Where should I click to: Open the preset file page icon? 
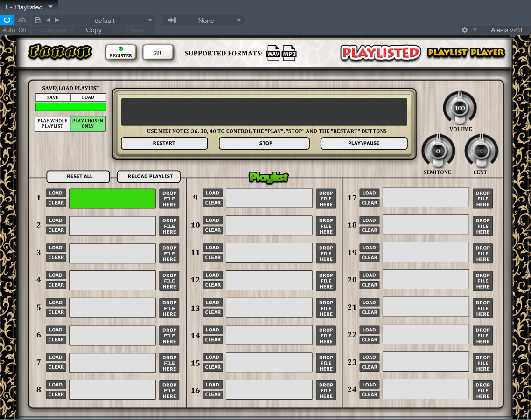point(38,20)
